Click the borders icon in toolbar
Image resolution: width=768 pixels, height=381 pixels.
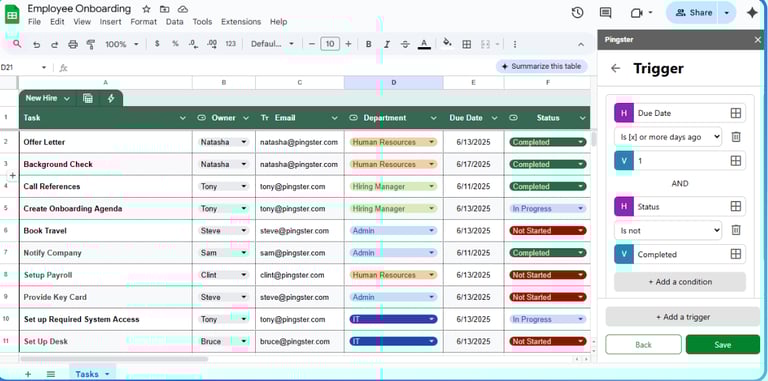[467, 44]
